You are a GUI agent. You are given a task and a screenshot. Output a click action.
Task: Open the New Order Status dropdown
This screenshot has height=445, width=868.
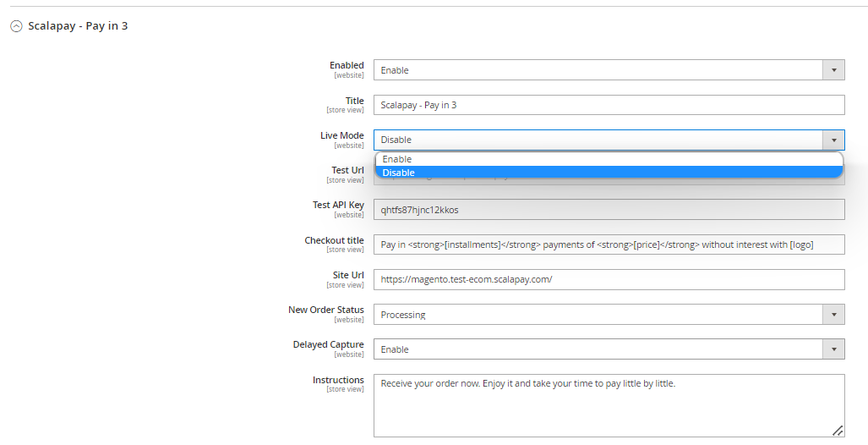tap(609, 314)
